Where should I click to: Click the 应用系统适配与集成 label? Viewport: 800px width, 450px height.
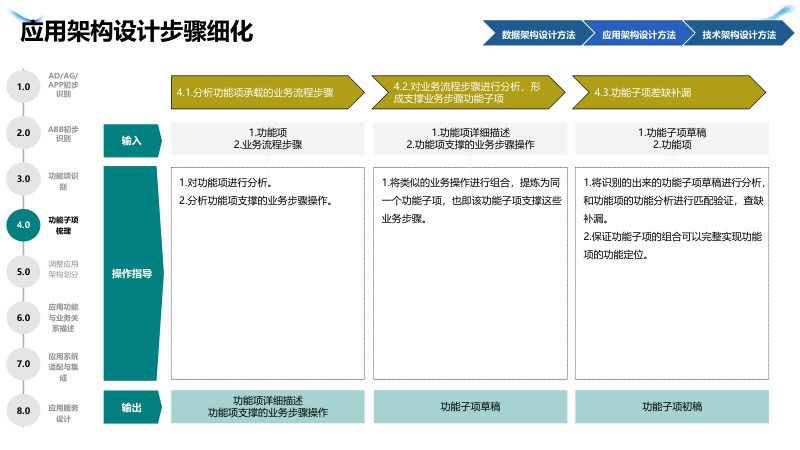[63, 367]
